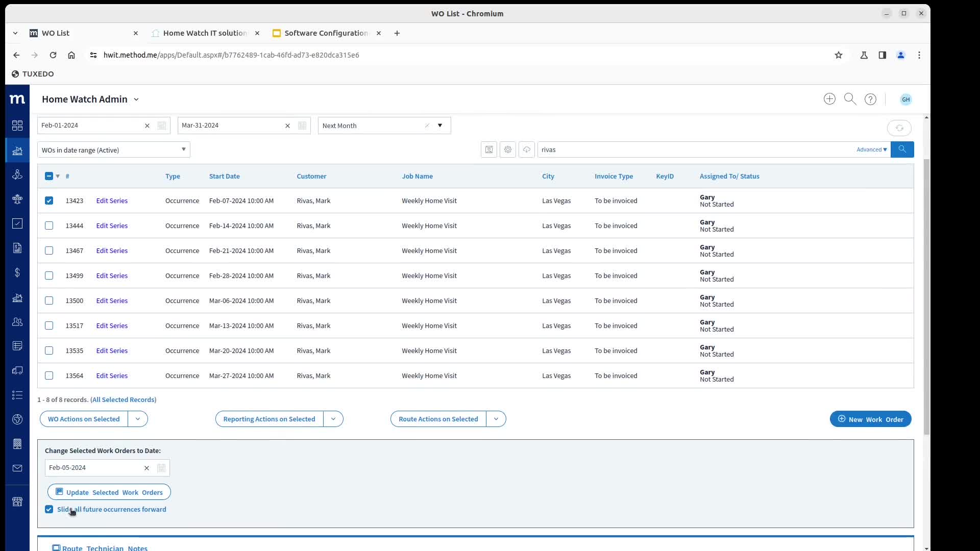Open the globe icon in the left sidebar

[x=17, y=419]
